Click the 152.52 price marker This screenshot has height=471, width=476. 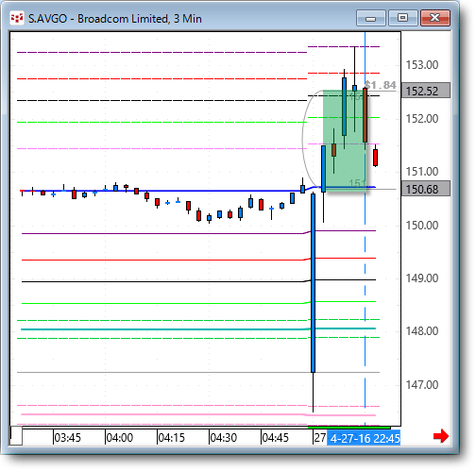pos(426,91)
